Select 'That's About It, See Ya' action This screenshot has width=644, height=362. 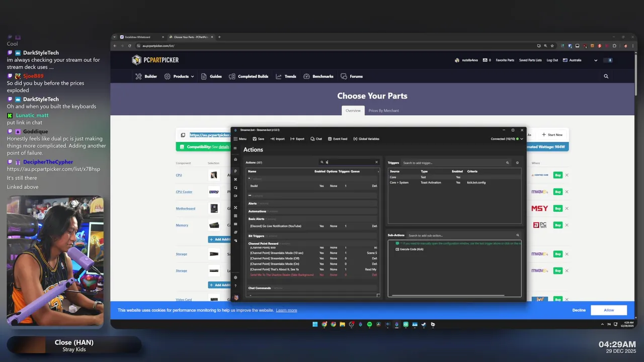312,269
